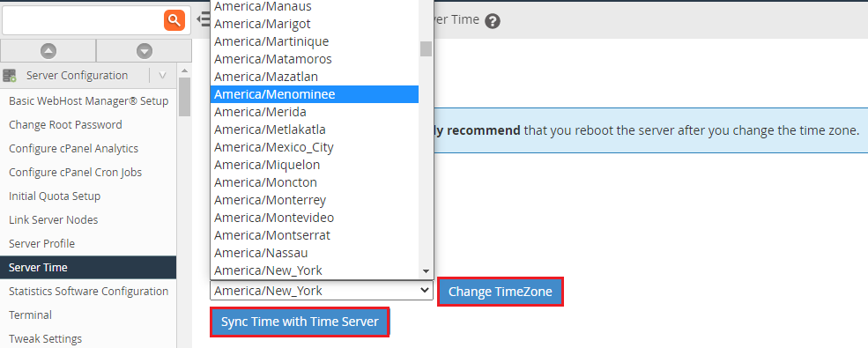Viewport: 868px width, 348px height.
Task: Open Basic WebHost Manager Setup
Action: point(89,101)
